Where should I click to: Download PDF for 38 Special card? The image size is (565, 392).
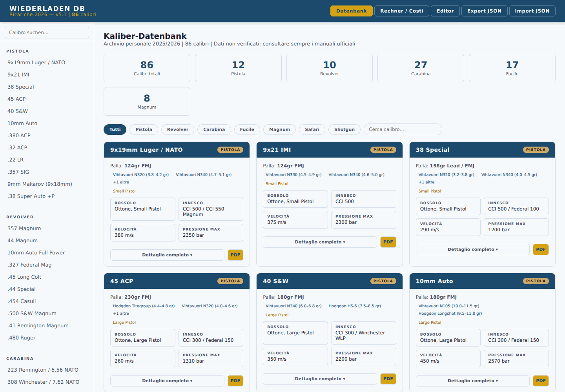click(541, 249)
